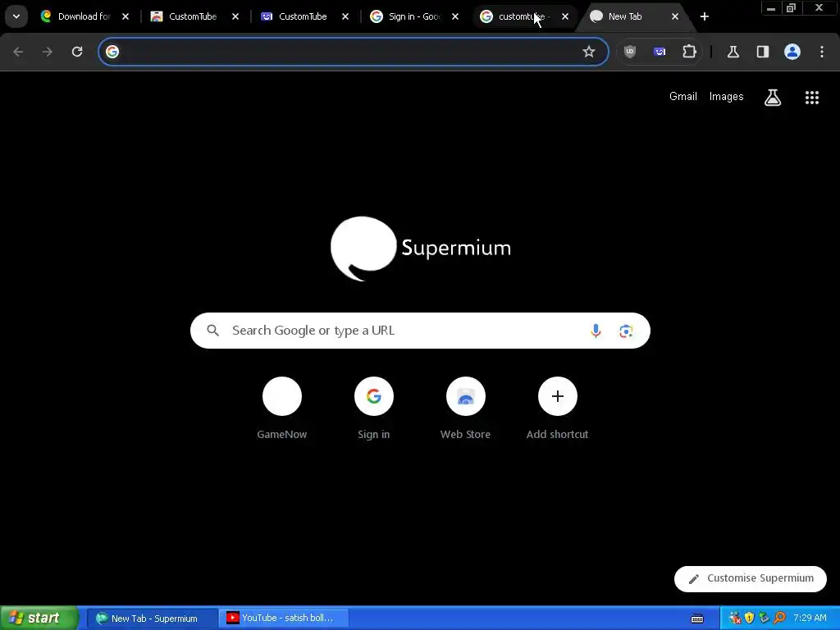Open the profile avatar menu
This screenshot has width=840, height=630.
tap(792, 52)
